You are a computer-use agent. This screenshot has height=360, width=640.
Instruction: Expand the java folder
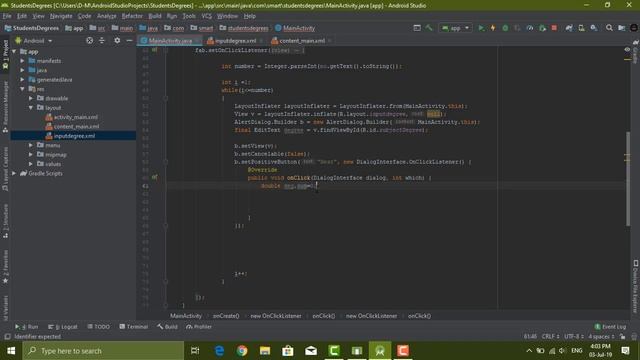coord(22,70)
